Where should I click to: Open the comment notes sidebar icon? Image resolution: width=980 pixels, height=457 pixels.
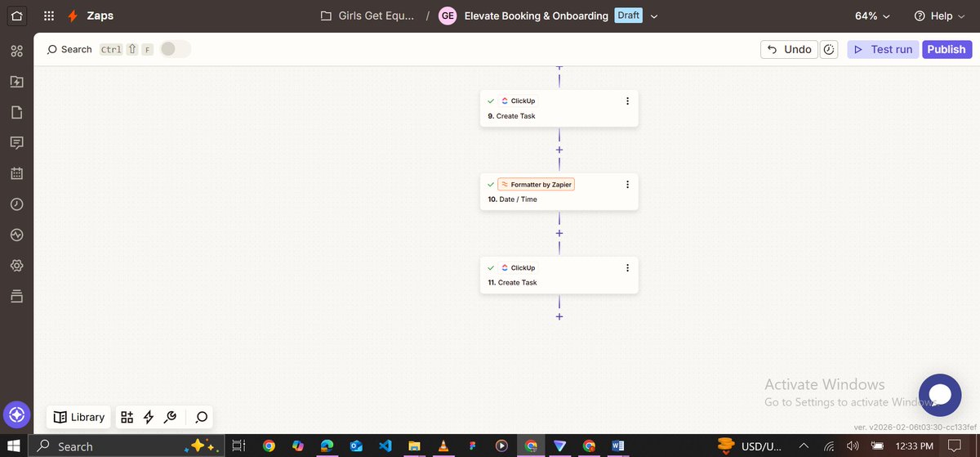(16, 143)
